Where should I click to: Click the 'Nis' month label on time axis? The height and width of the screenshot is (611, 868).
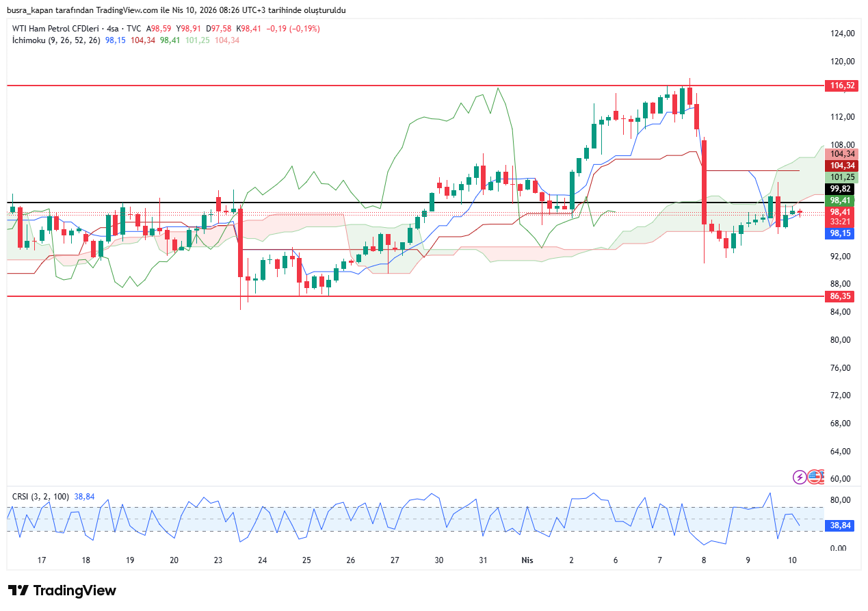(527, 560)
